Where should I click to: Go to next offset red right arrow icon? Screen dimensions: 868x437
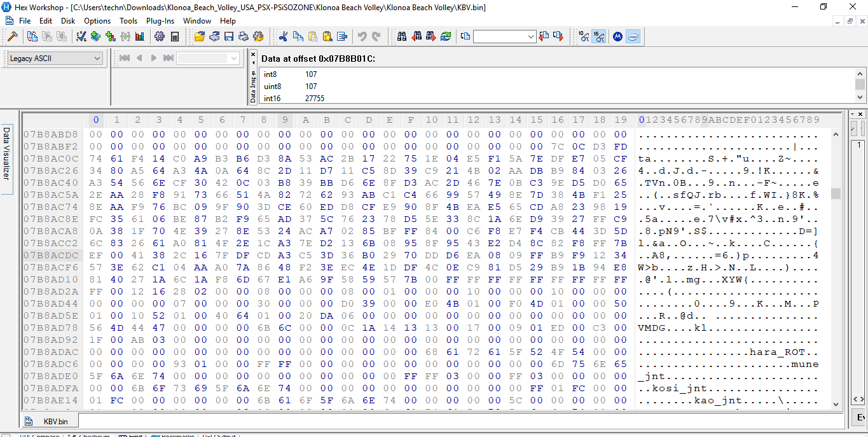pyautogui.click(x=558, y=36)
